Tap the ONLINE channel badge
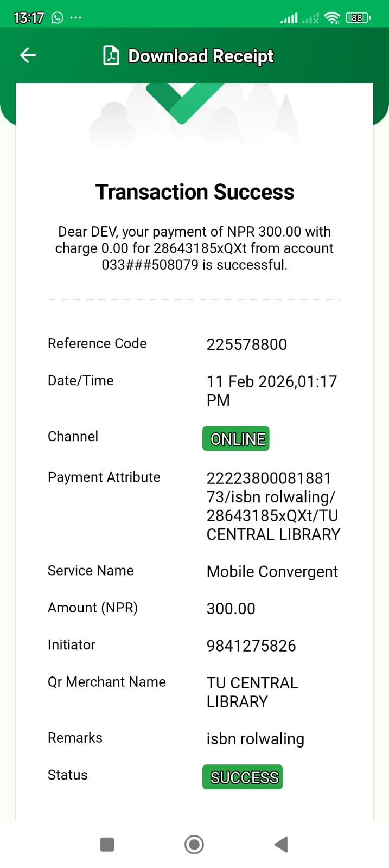This screenshot has height=868, width=389. pos(236,439)
